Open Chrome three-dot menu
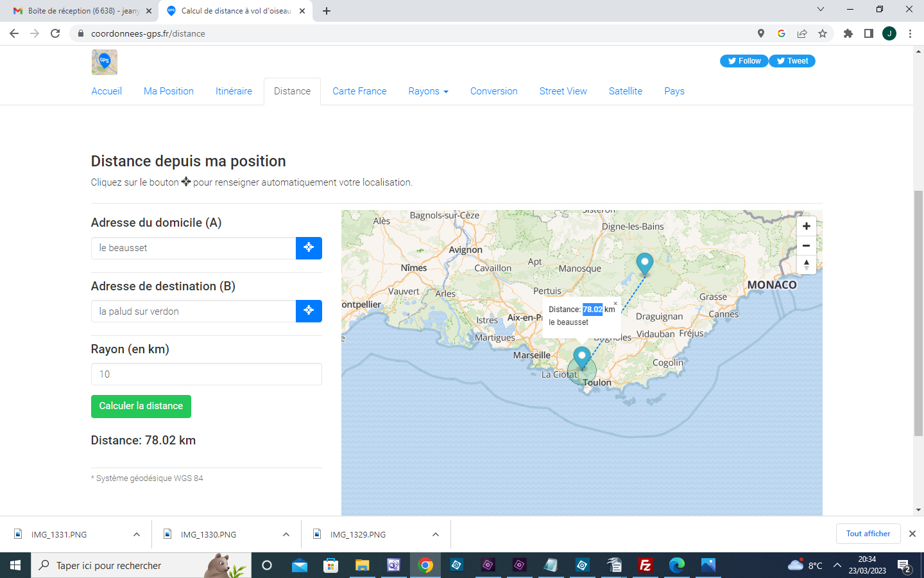Viewport: 924px width, 578px height. coord(910,33)
